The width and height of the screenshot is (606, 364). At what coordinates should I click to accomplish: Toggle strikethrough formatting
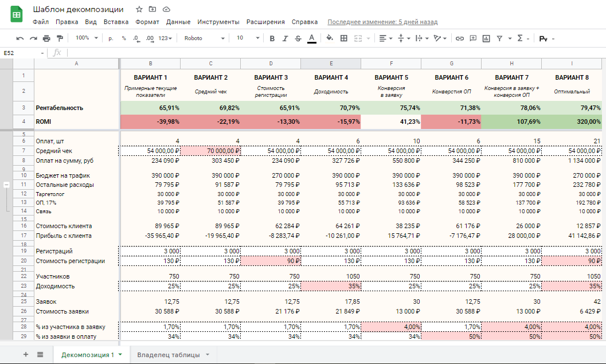click(x=298, y=38)
